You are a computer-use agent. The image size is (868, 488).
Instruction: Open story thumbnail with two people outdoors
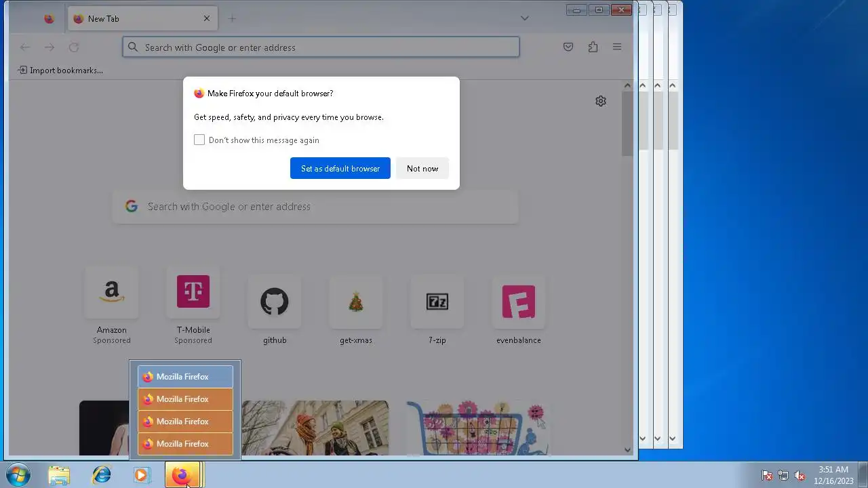click(x=315, y=428)
